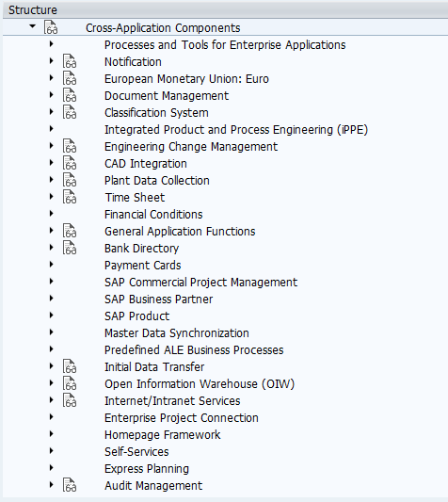Expand the Express Planning node
This screenshot has height=502, width=448.
tap(51, 468)
